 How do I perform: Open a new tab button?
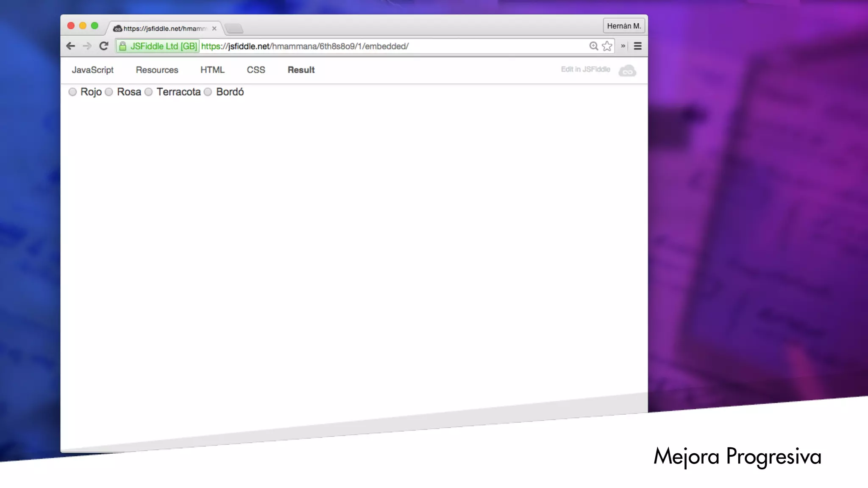click(x=234, y=29)
